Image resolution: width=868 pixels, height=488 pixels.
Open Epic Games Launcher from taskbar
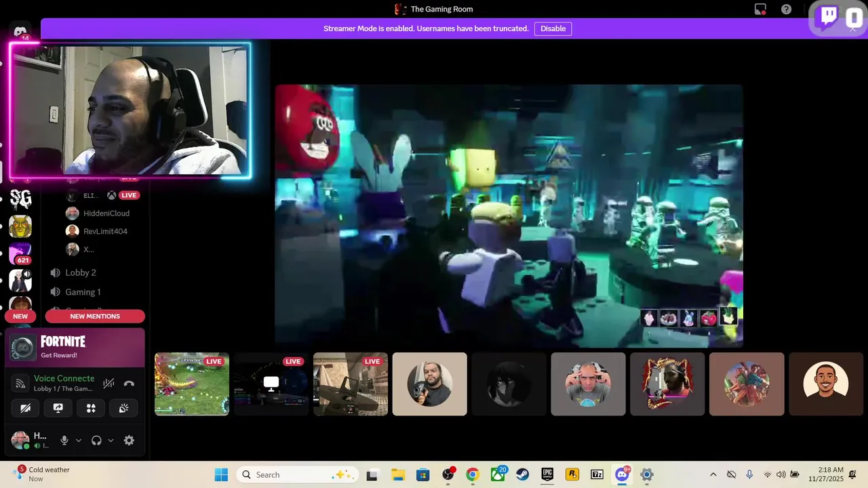(547, 474)
